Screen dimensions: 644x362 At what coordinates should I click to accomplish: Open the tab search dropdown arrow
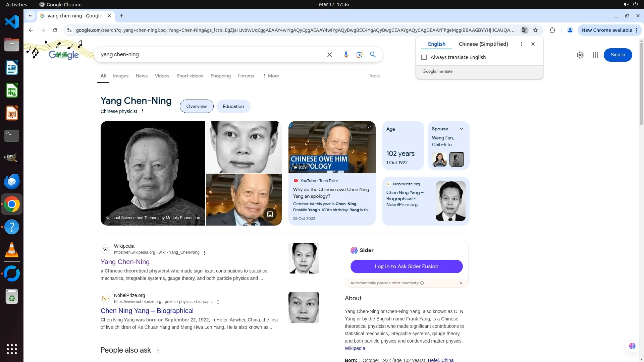click(x=30, y=16)
